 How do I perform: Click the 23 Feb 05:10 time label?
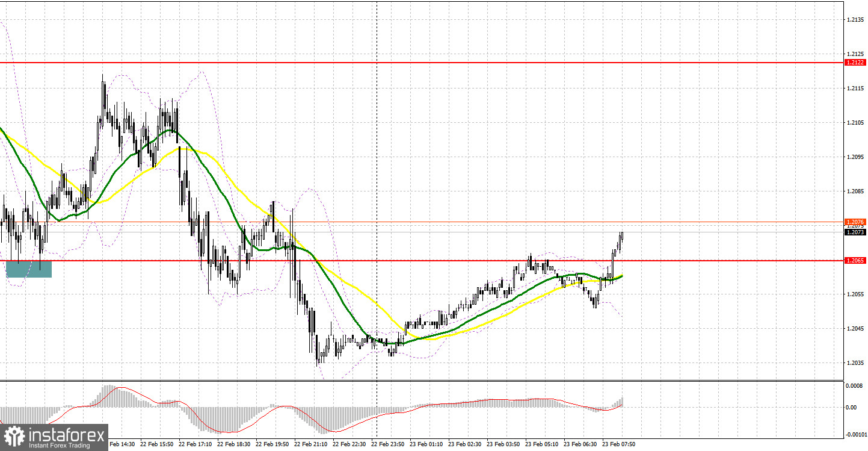pyautogui.click(x=543, y=444)
